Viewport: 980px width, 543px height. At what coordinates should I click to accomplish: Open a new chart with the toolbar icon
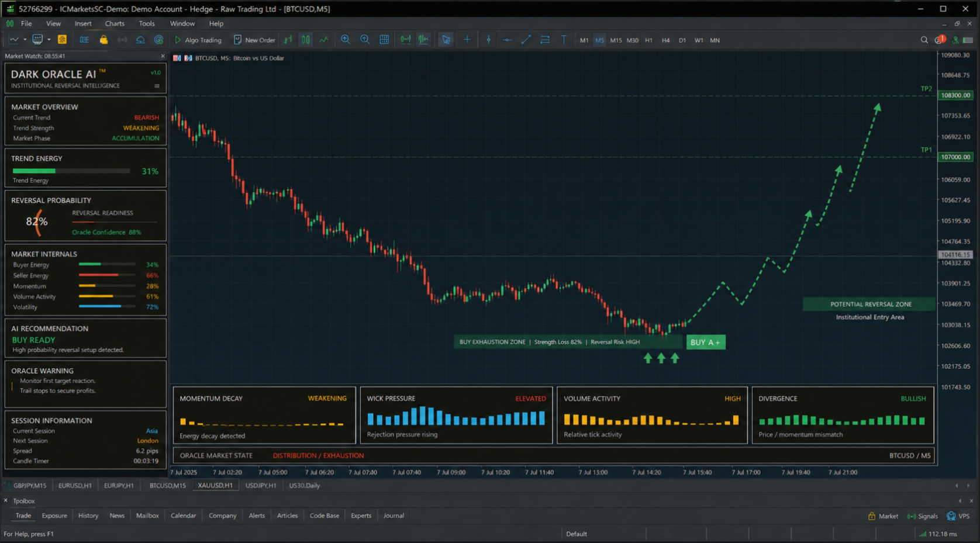14,40
